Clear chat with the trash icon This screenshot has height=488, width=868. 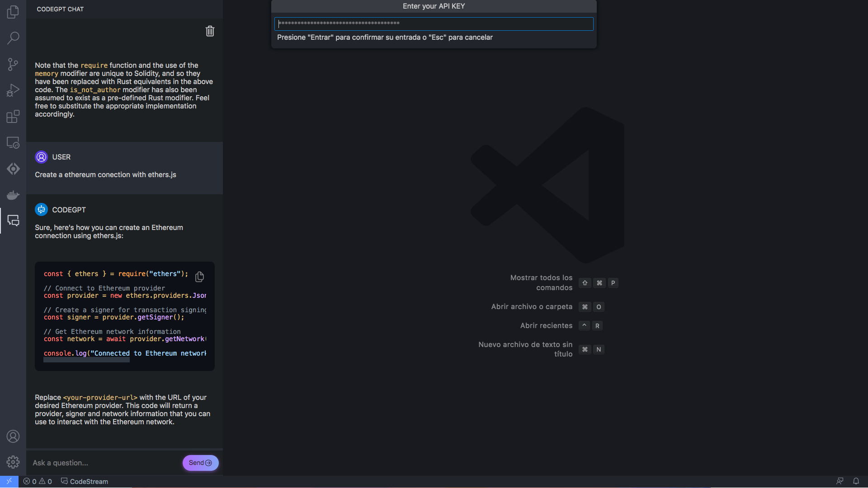(210, 31)
